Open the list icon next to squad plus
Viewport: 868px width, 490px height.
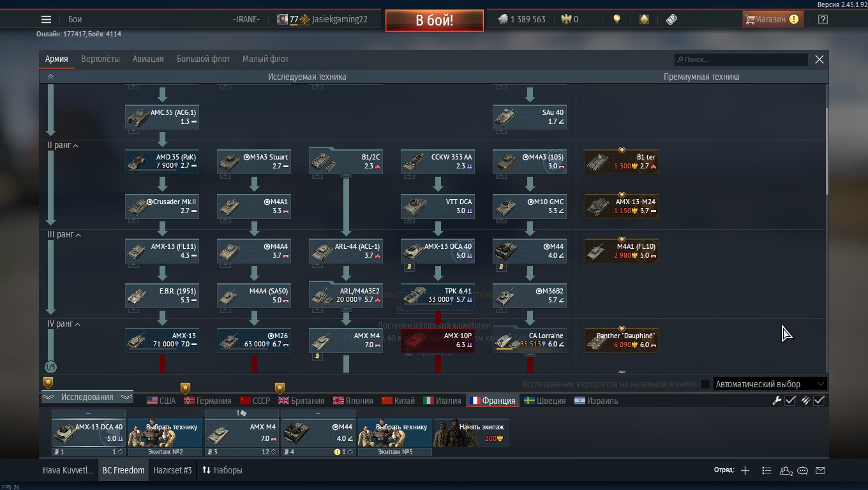tap(767, 471)
